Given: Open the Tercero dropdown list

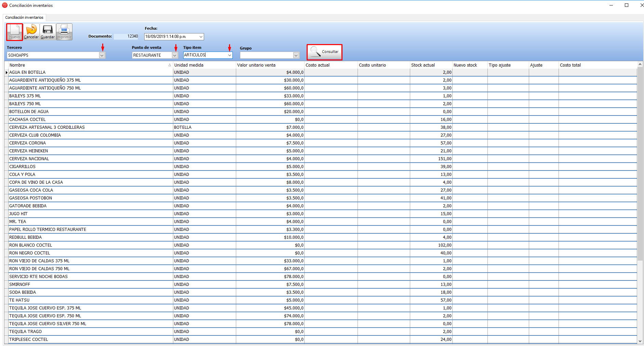Looking at the screenshot, I should 102,55.
